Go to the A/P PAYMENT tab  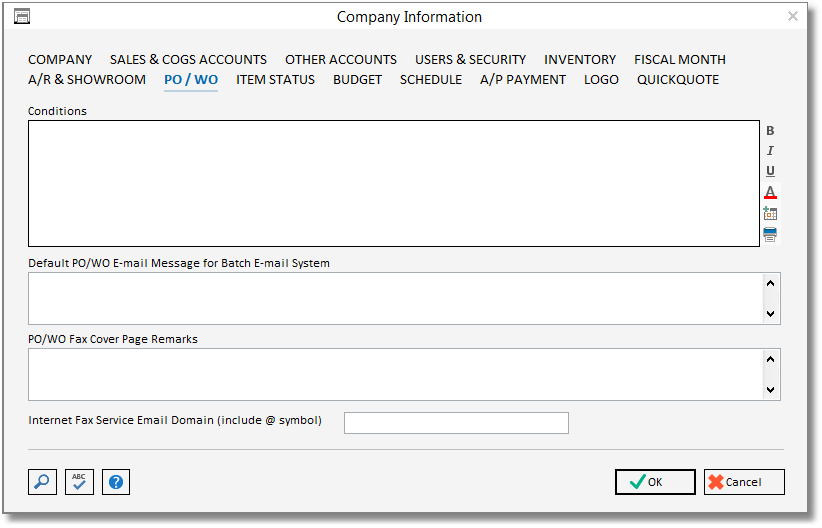523,80
